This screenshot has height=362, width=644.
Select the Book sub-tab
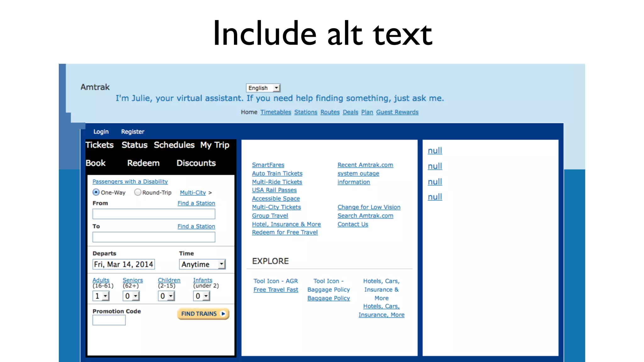96,163
